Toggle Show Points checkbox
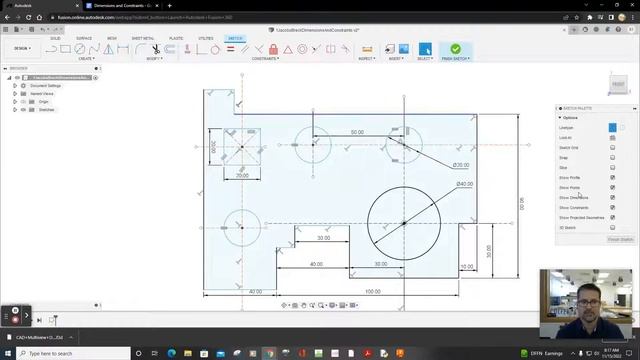 (612, 187)
